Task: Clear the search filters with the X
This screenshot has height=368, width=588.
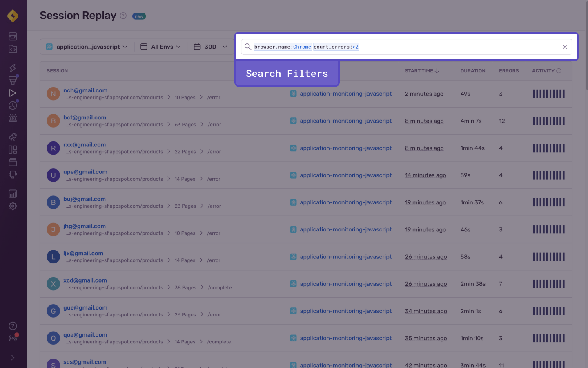Action: tap(565, 47)
